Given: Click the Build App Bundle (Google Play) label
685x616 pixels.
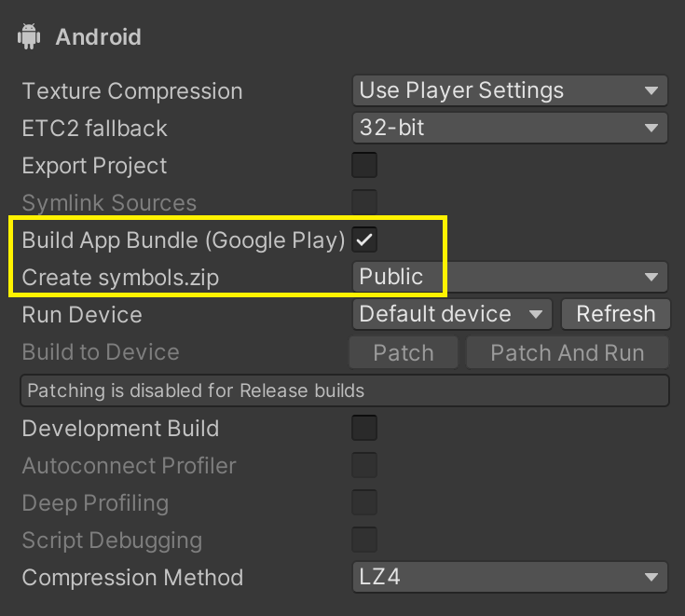Looking at the screenshot, I should [184, 240].
